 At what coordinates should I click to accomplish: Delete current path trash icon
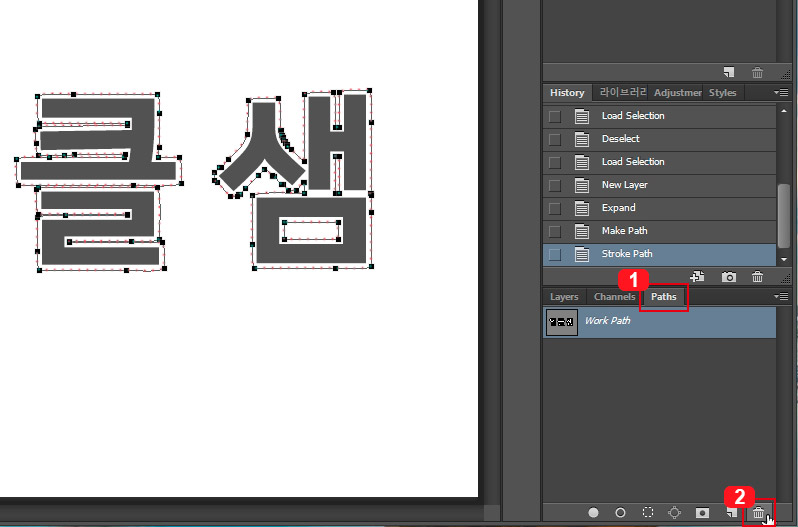758,513
